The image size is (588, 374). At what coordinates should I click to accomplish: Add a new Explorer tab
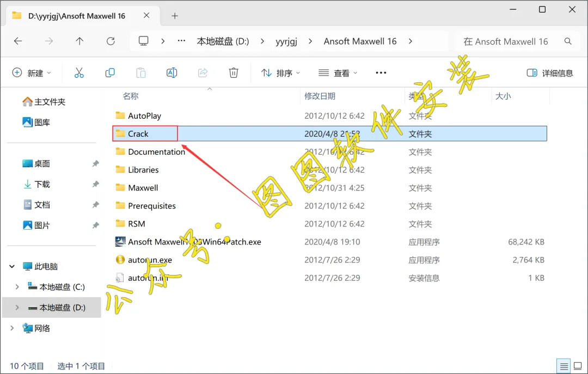pyautogui.click(x=175, y=16)
